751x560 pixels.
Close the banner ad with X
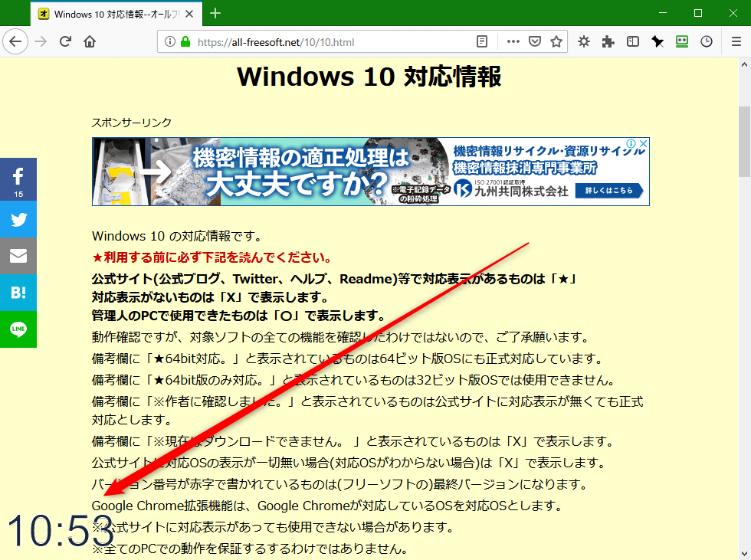click(x=644, y=143)
